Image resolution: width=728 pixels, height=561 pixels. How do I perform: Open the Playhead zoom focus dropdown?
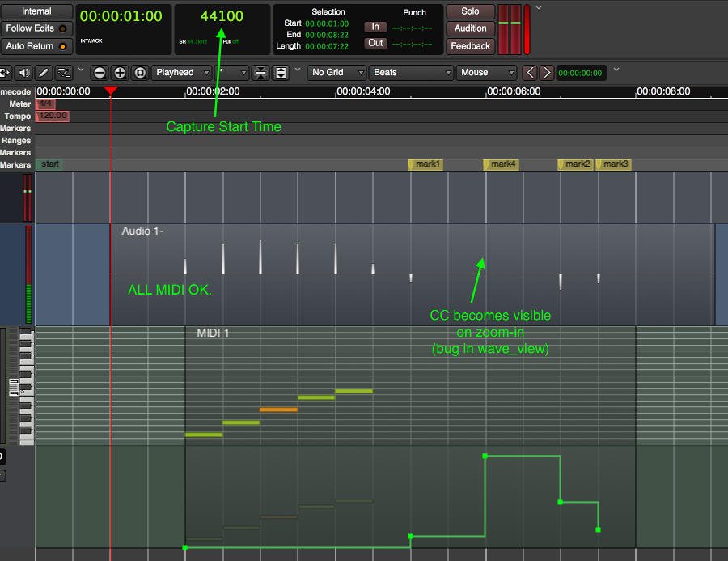(182, 73)
